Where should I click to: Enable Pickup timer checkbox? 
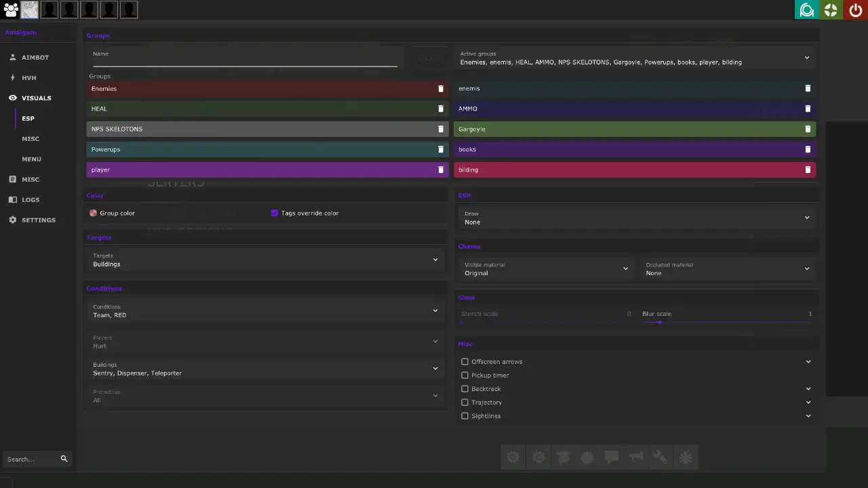(465, 375)
